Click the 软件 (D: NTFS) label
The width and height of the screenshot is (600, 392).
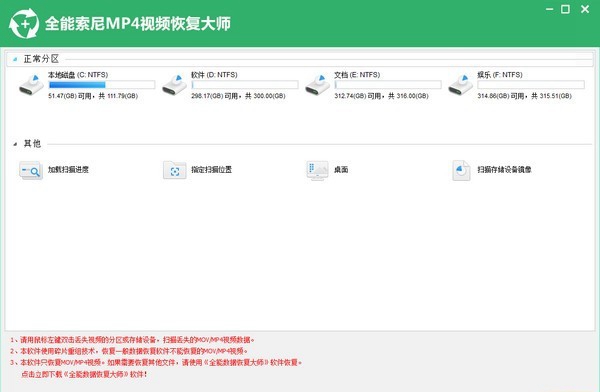click(214, 75)
